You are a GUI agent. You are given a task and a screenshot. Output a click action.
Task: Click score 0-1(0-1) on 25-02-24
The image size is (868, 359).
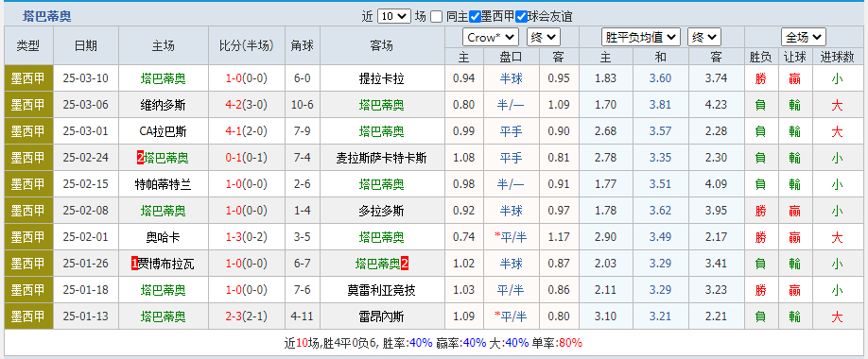247,158
